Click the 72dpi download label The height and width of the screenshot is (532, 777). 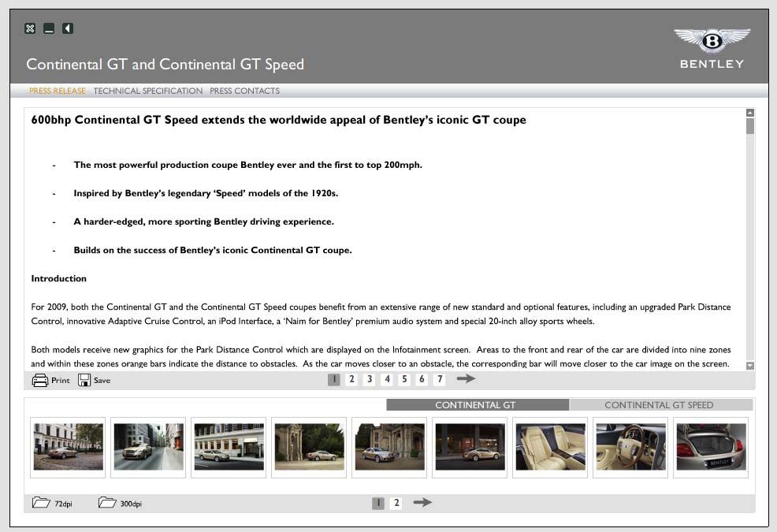63,504
